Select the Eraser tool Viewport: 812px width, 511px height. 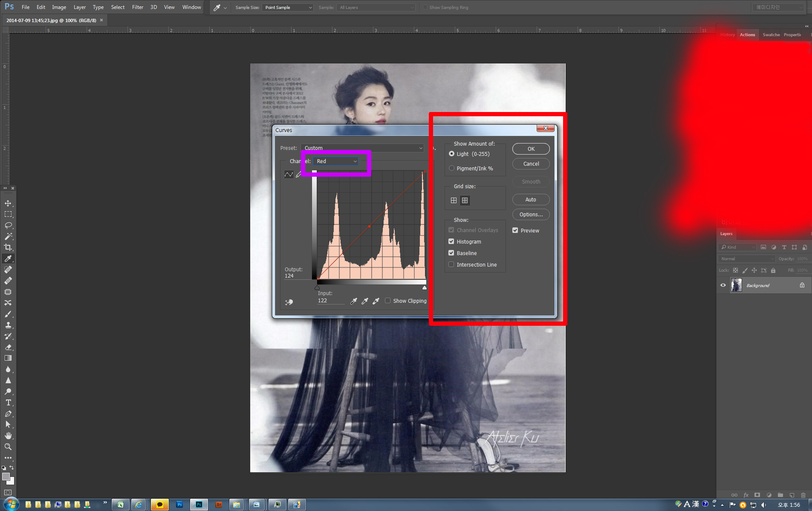[8, 347]
